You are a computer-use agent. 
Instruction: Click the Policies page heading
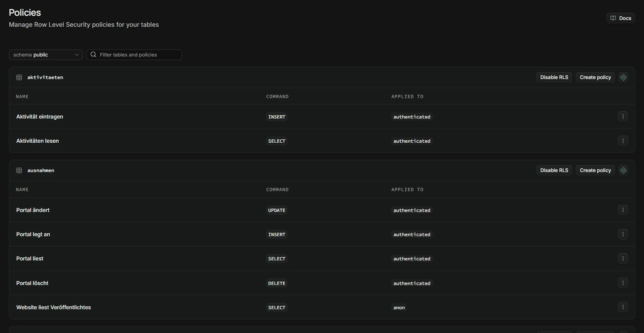[x=25, y=13]
